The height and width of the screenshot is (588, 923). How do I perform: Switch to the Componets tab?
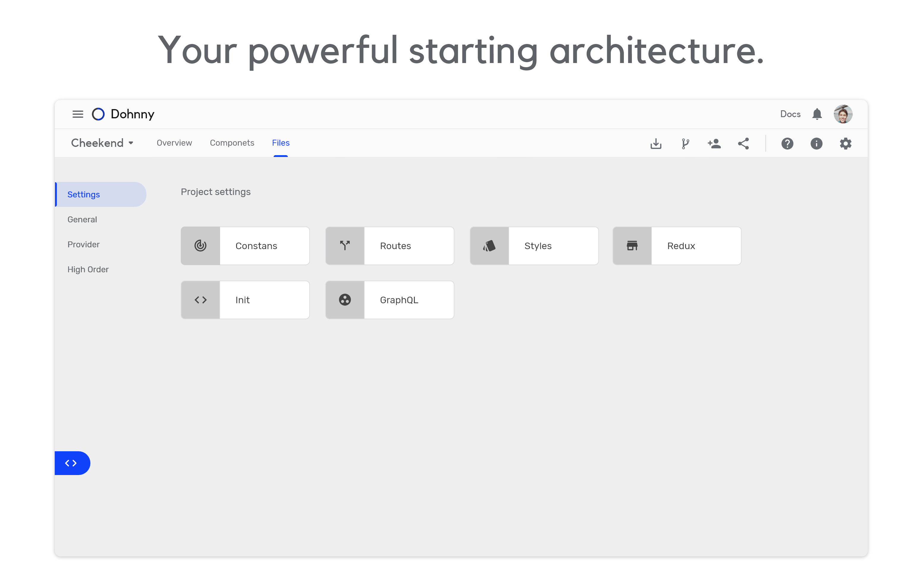coord(232,143)
